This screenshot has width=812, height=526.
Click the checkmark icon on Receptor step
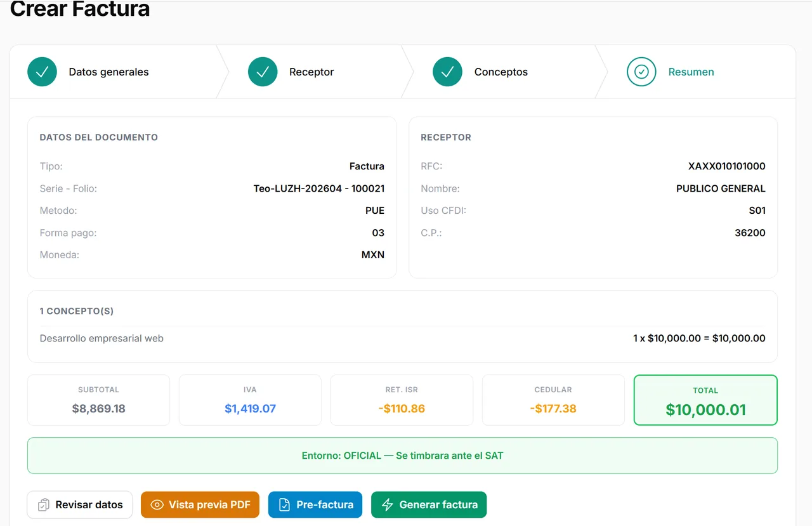point(263,72)
